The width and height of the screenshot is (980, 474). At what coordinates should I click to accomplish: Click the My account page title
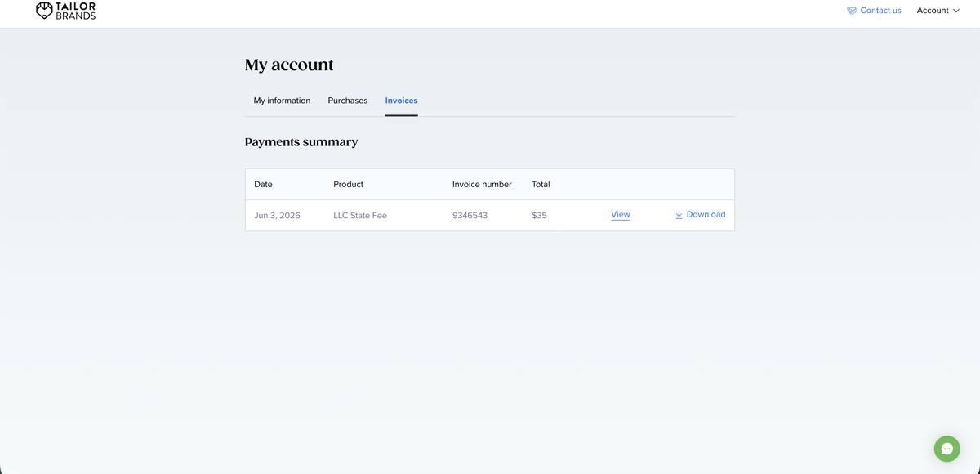click(289, 65)
